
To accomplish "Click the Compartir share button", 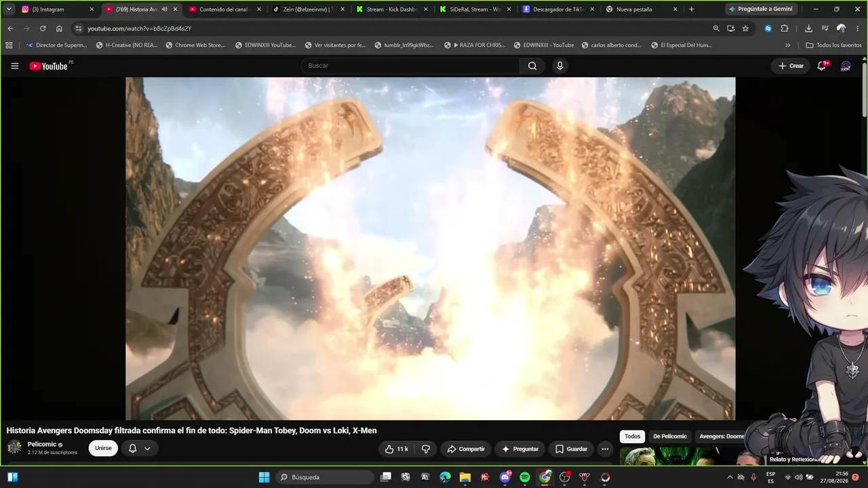I will pyautogui.click(x=466, y=449).
